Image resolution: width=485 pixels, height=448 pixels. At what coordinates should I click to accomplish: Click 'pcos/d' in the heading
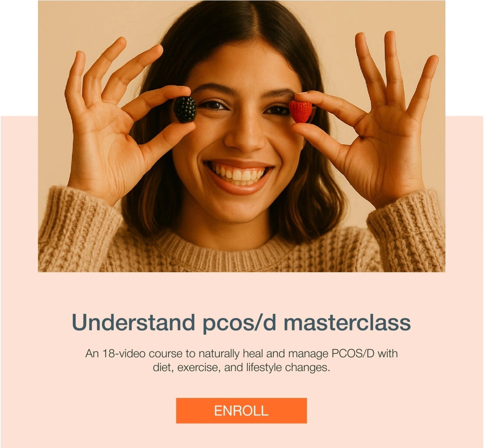click(239, 323)
